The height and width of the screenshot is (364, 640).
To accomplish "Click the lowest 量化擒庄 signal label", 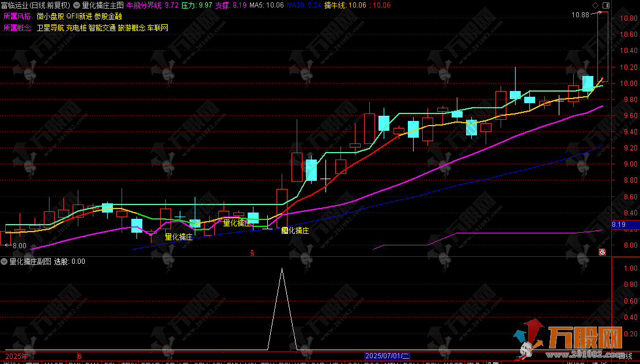I will point(179,237).
